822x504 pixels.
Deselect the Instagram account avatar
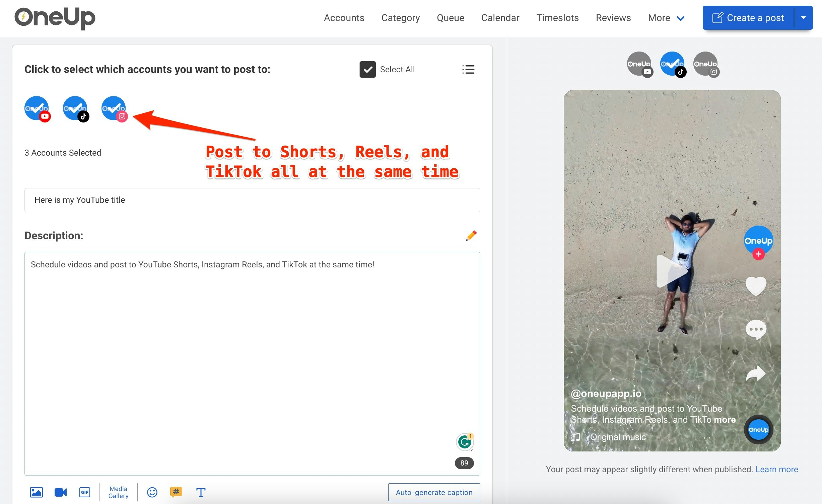point(114,108)
